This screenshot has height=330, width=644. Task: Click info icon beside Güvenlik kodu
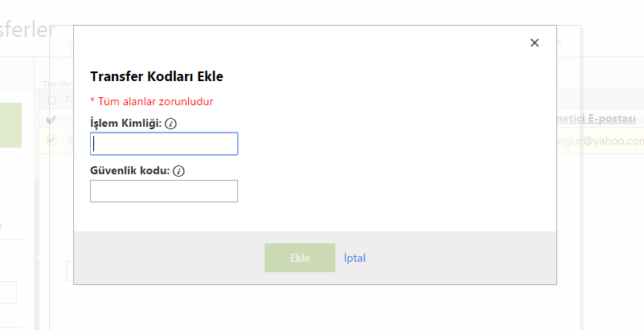[x=178, y=171]
